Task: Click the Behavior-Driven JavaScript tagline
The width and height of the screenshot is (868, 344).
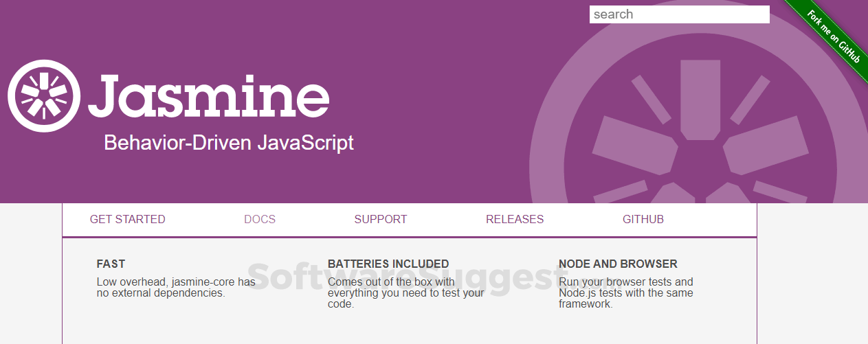Action: coord(229,143)
